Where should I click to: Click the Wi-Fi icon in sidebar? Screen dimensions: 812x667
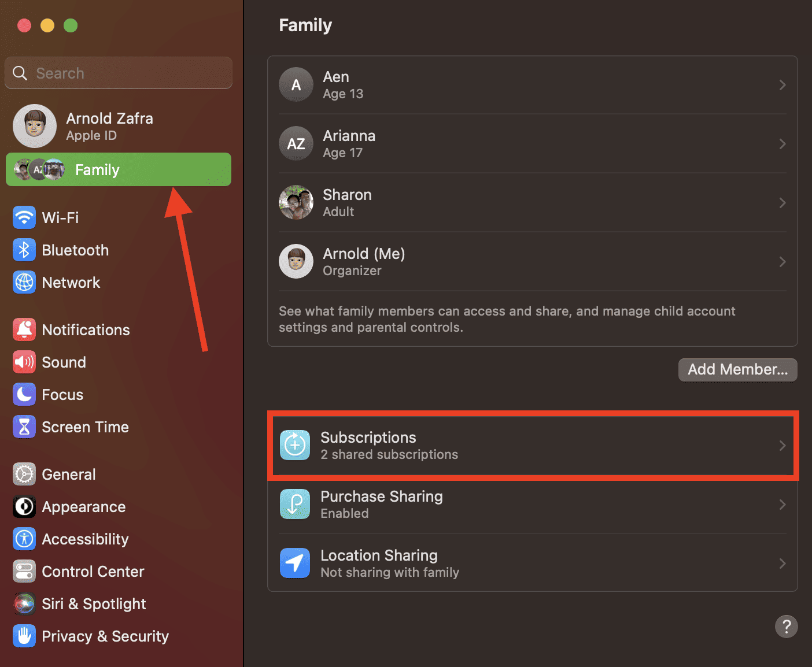coord(24,218)
